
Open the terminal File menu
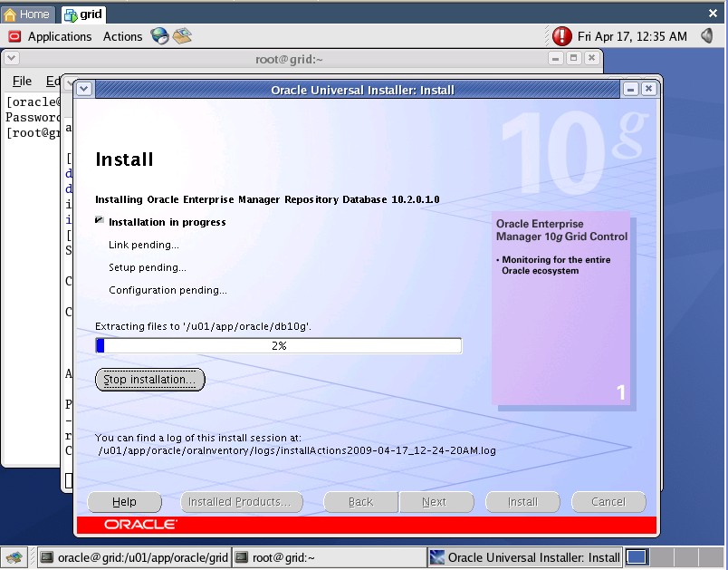(22, 81)
